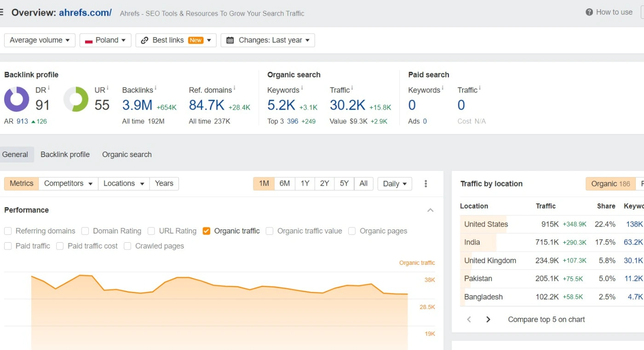Enable the Crawled pages checkbox
The height and width of the screenshot is (350, 644).
[x=127, y=246]
